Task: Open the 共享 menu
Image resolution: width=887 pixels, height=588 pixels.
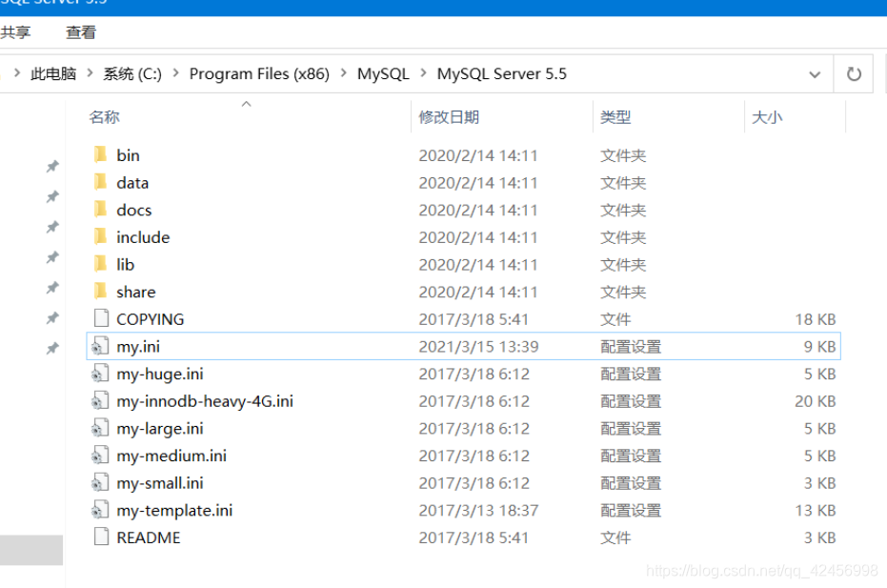Action: tap(16, 31)
